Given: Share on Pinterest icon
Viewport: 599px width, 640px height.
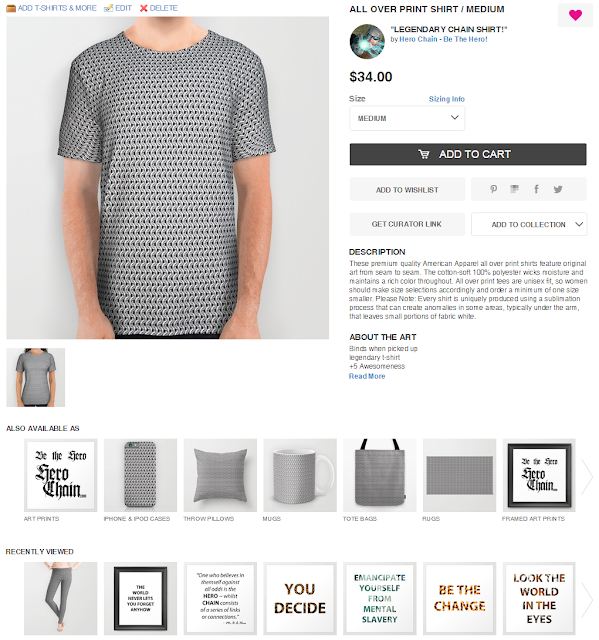Looking at the screenshot, I should 493,189.
